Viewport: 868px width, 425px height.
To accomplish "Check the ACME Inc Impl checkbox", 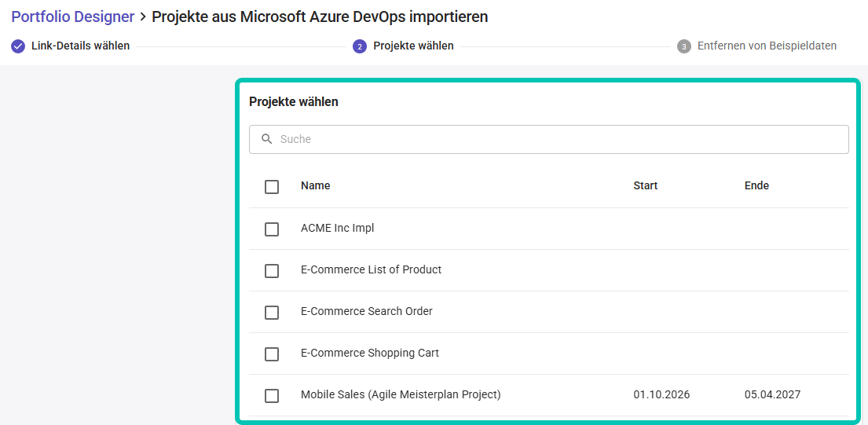I will coord(272,229).
